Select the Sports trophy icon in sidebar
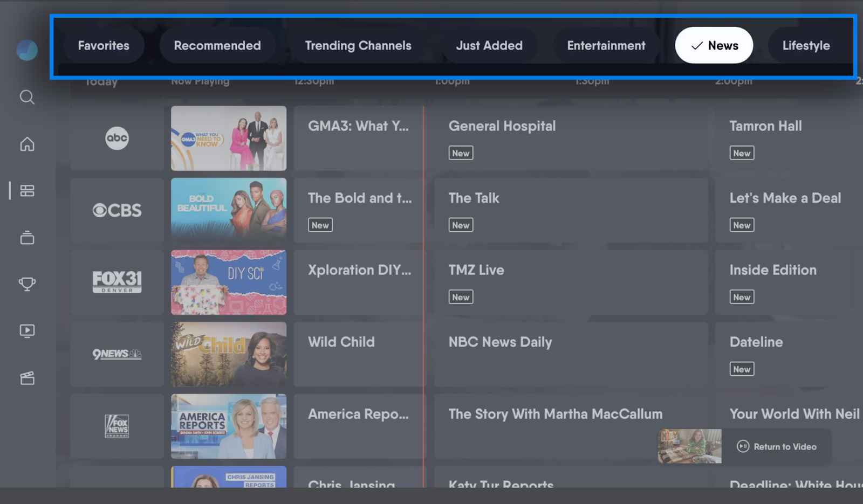Image resolution: width=863 pixels, height=504 pixels. tap(26, 284)
